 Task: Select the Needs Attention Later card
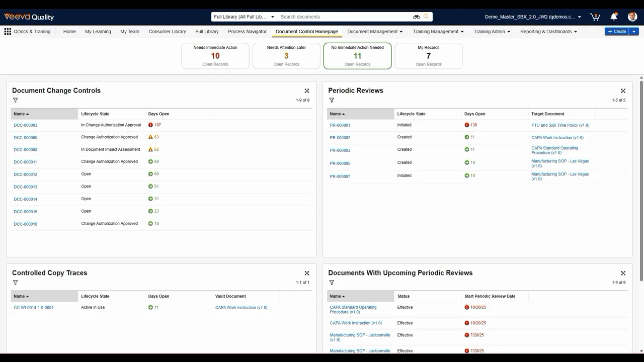tap(286, 56)
